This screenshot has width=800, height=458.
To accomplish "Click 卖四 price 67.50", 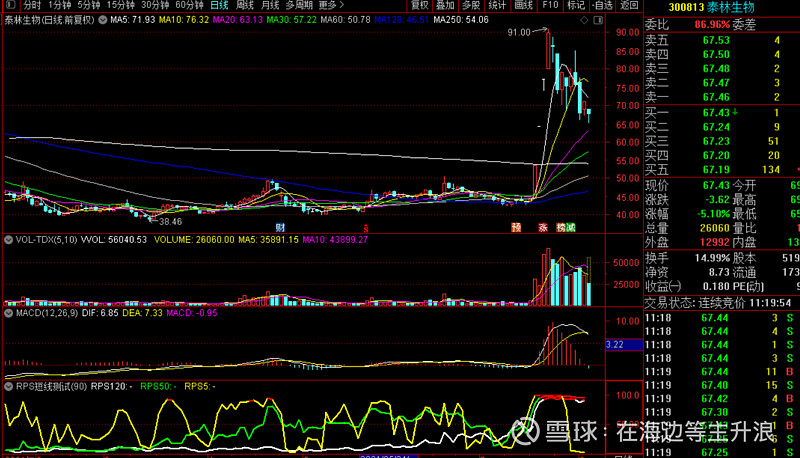I will 716,55.
